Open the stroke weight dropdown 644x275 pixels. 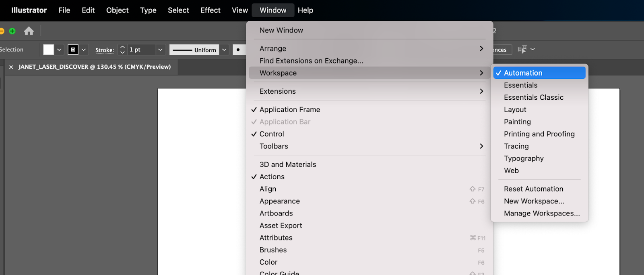160,49
